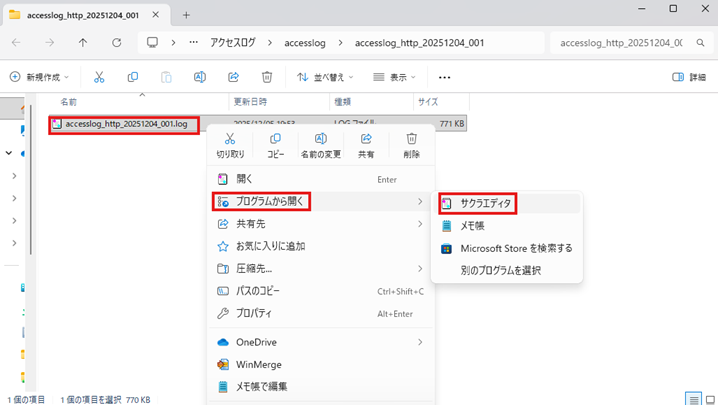This screenshot has width=718, height=405.
Task: Open with メモ帳 from submenu
Action: click(507, 226)
